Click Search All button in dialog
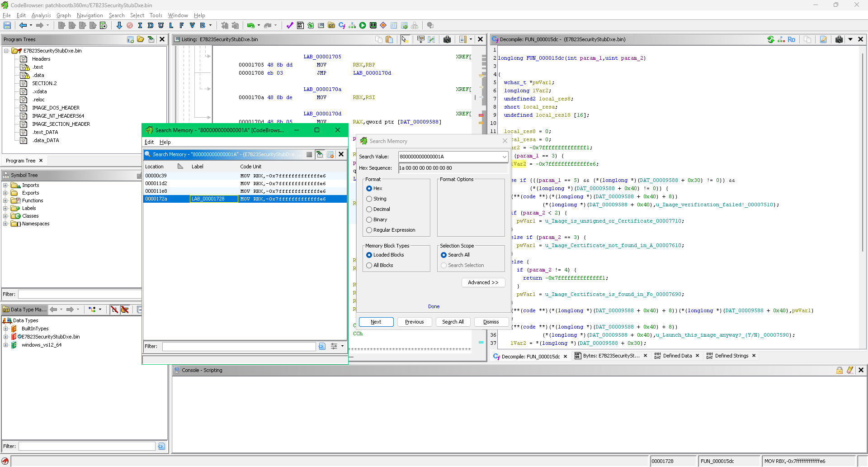This screenshot has height=467, width=868. pos(453,322)
